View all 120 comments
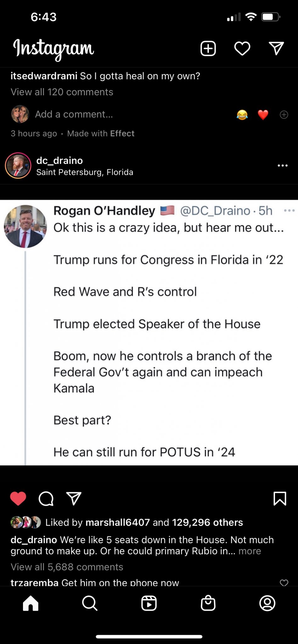This screenshot has width=298, height=644. 62,92
